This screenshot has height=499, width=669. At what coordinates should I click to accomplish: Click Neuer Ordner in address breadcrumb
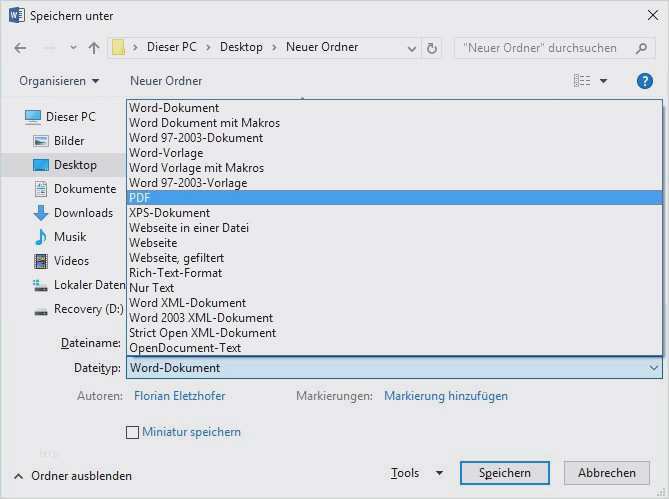(x=322, y=47)
